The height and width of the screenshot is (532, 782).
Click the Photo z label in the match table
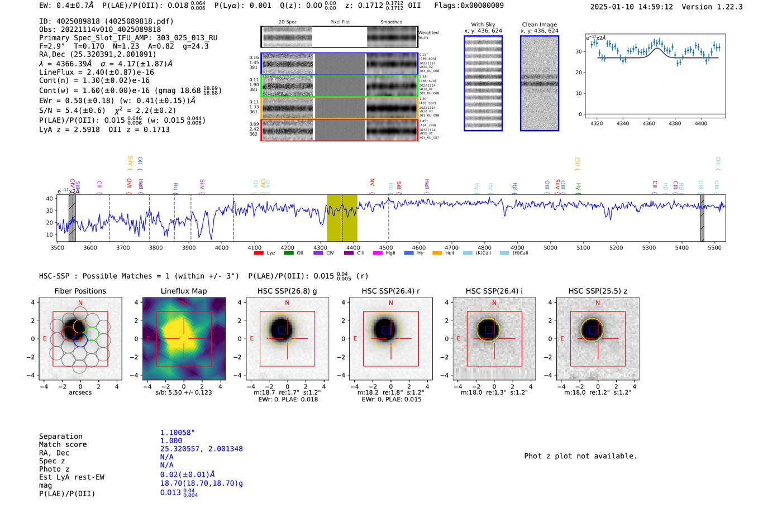tap(54, 469)
